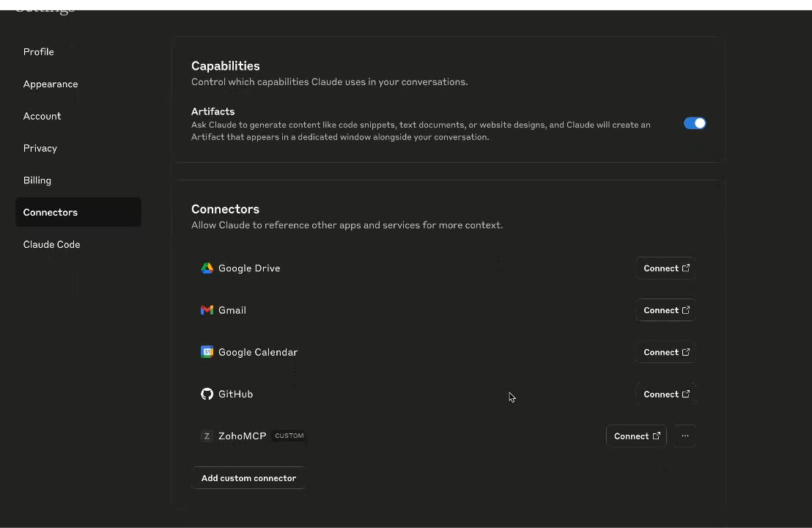Click the Google Drive connector icon

click(x=207, y=268)
